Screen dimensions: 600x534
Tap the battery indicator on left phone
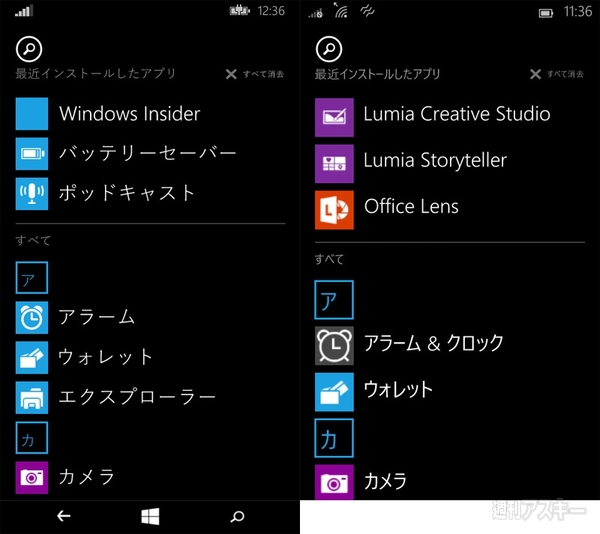[240, 11]
